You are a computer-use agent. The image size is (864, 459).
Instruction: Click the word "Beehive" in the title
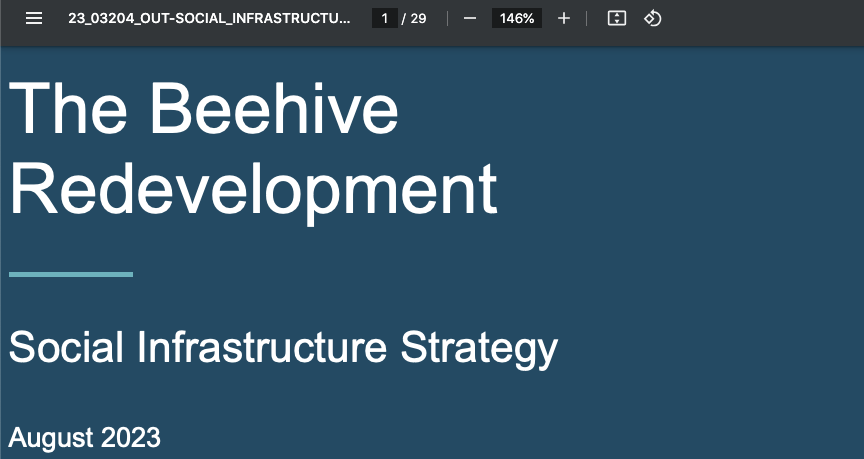[277, 108]
